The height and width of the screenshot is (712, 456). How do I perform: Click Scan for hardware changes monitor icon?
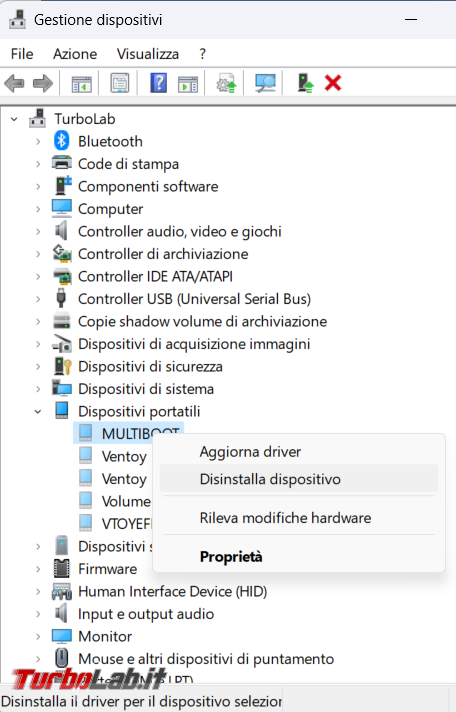coord(265,83)
